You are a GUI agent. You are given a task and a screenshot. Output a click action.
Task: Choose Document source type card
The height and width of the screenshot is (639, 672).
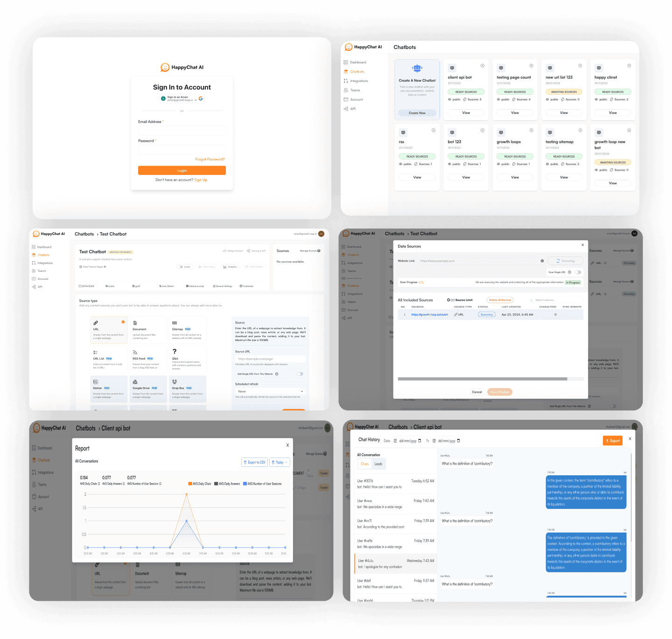148,330
